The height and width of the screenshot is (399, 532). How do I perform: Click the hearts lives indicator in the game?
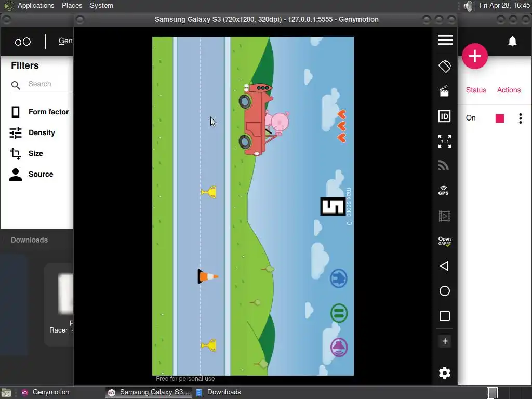pos(341,126)
